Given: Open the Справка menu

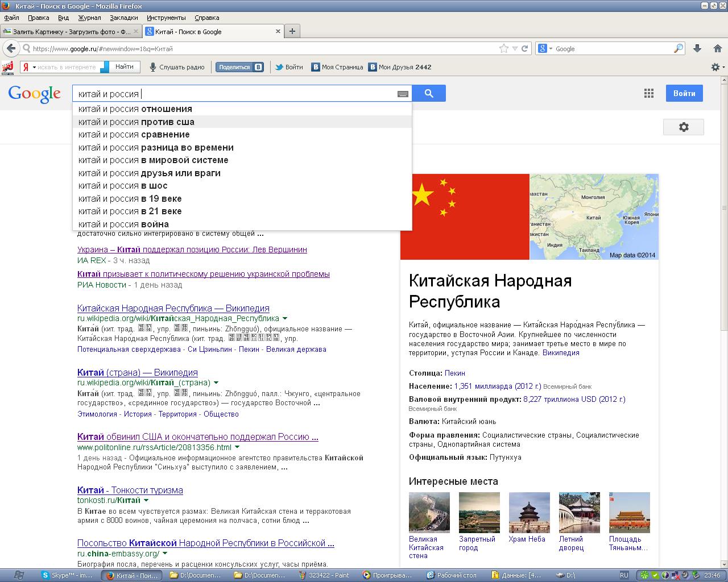Looking at the screenshot, I should point(206,18).
